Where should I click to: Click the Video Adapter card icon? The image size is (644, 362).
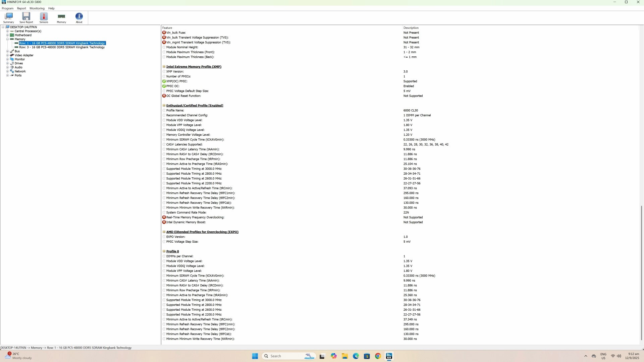click(12, 55)
